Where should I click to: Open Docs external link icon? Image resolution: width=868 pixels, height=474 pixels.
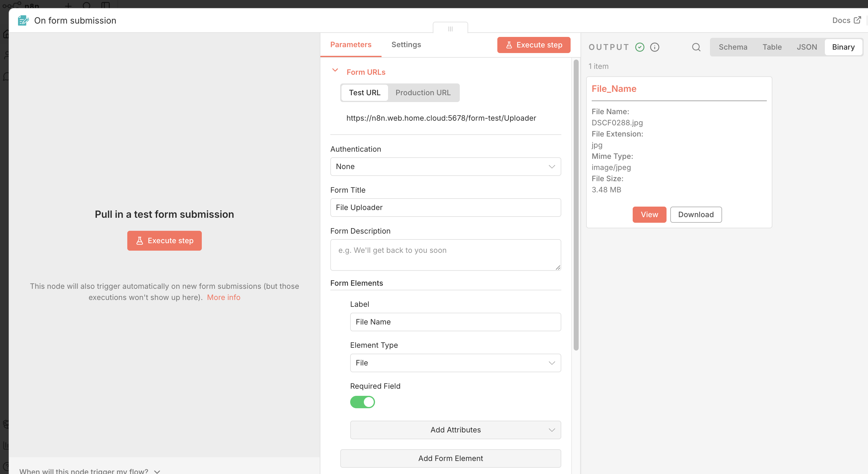857,20
